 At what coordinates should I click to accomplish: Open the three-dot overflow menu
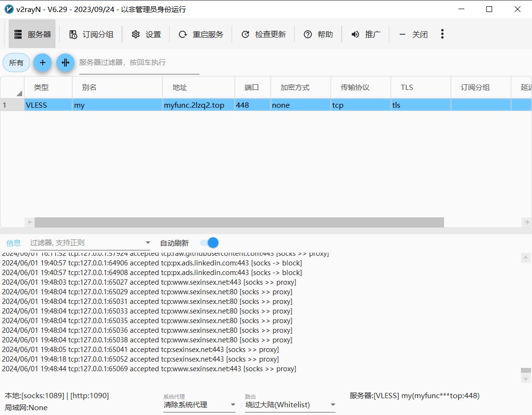point(442,34)
